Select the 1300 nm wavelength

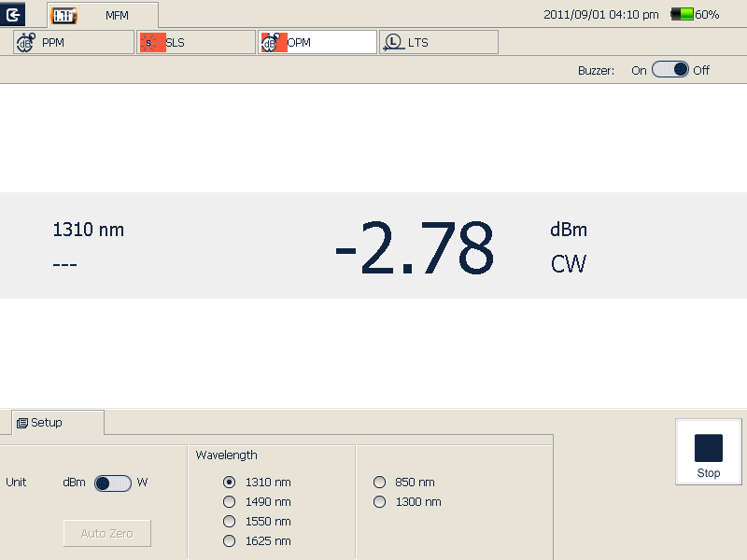tap(379, 502)
